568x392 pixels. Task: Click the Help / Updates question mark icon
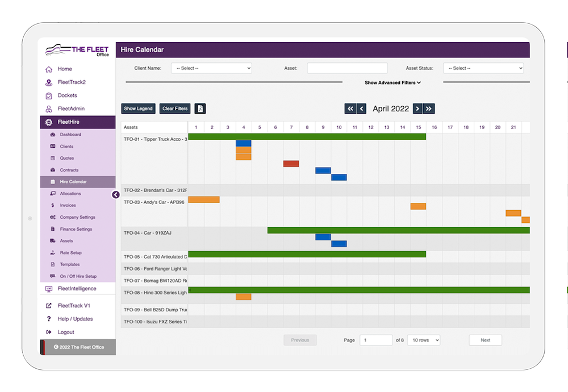tap(48, 319)
